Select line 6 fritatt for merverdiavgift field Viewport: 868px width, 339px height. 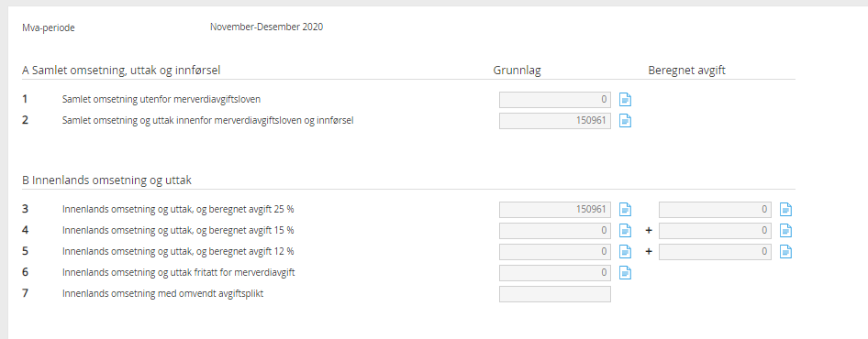(x=555, y=273)
